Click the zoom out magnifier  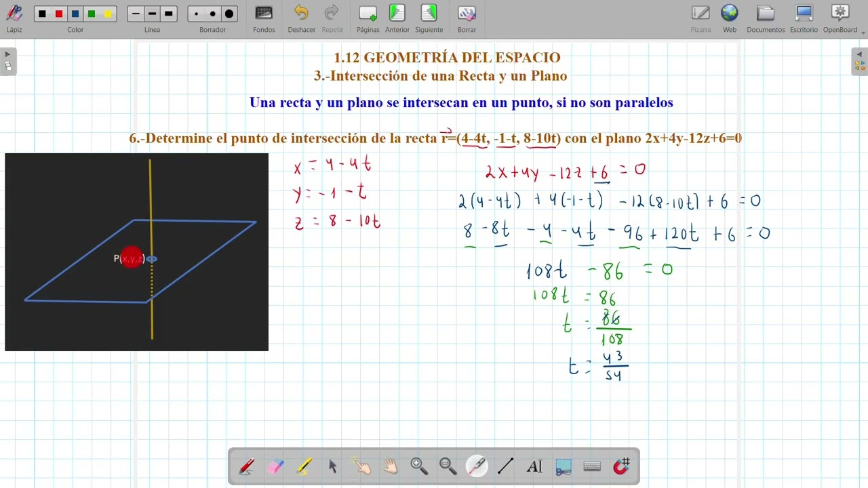coord(448,466)
